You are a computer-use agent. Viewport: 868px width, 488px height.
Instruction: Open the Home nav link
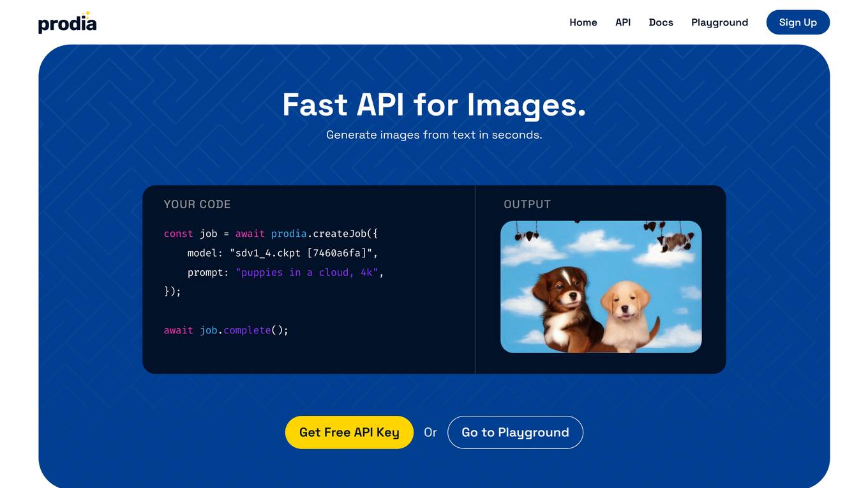point(583,22)
